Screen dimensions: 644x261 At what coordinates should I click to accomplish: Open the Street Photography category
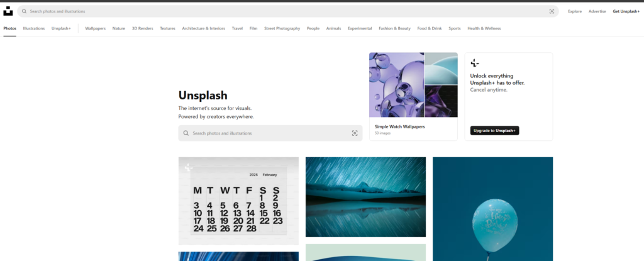pos(282,28)
